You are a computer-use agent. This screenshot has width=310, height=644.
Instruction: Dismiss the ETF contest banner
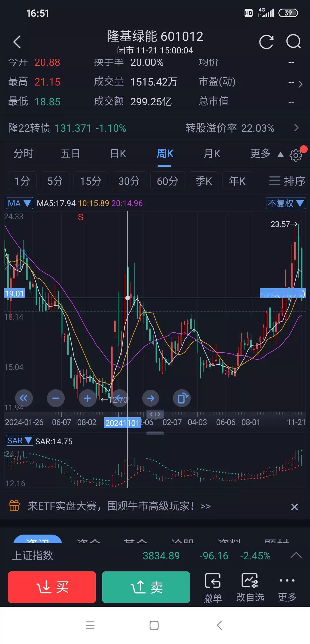pyautogui.click(x=294, y=507)
